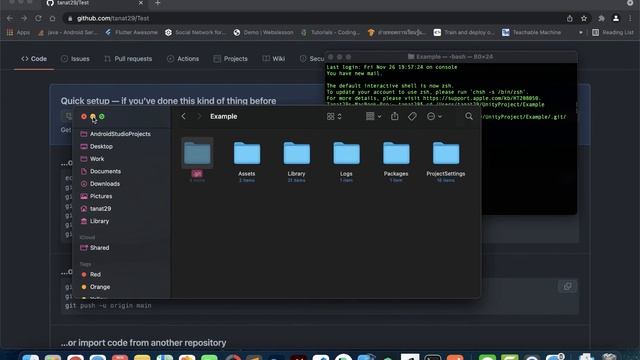Select AndroidStudioProjects in Finder sidebar
The height and width of the screenshot is (360, 640).
[116, 134]
